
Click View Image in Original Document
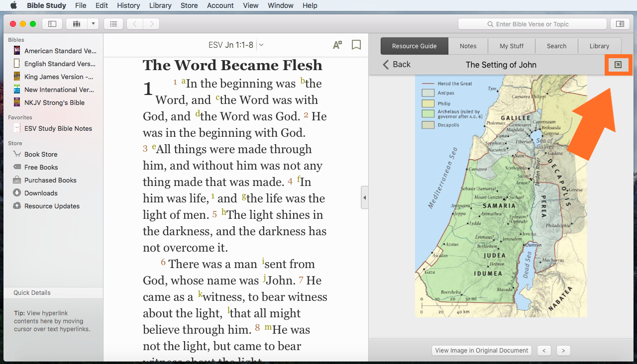(481, 351)
